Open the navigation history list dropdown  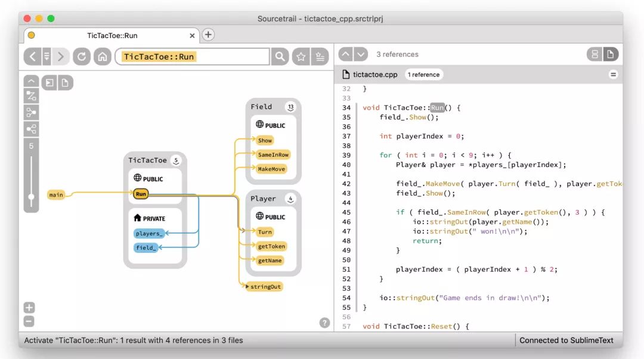[47, 56]
